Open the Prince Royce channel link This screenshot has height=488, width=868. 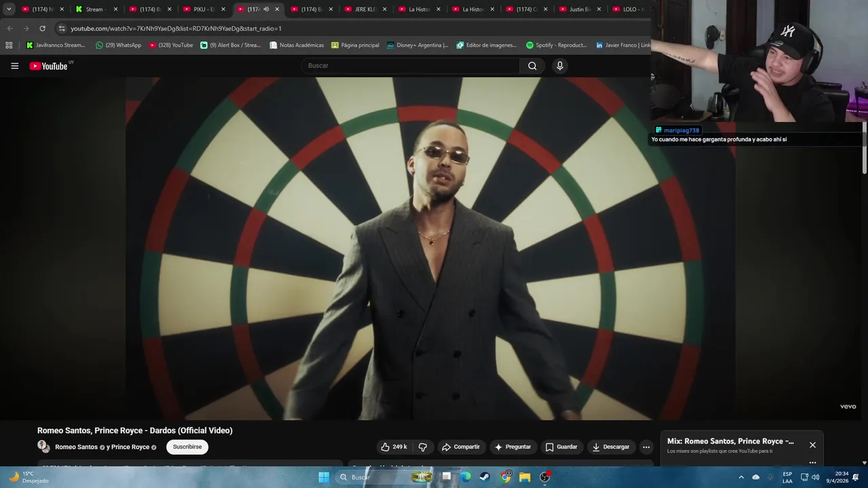pos(130,447)
